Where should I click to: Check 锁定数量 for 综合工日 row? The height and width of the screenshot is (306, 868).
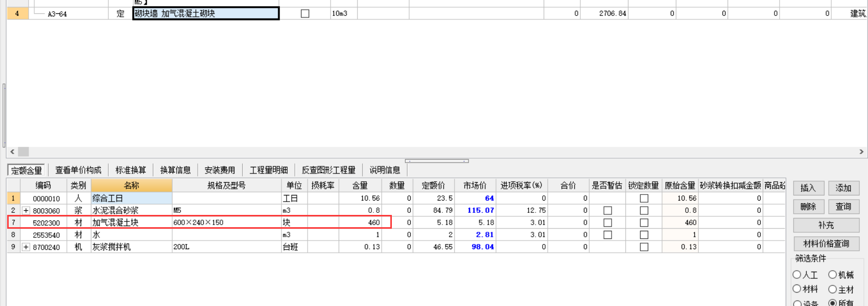(644, 198)
